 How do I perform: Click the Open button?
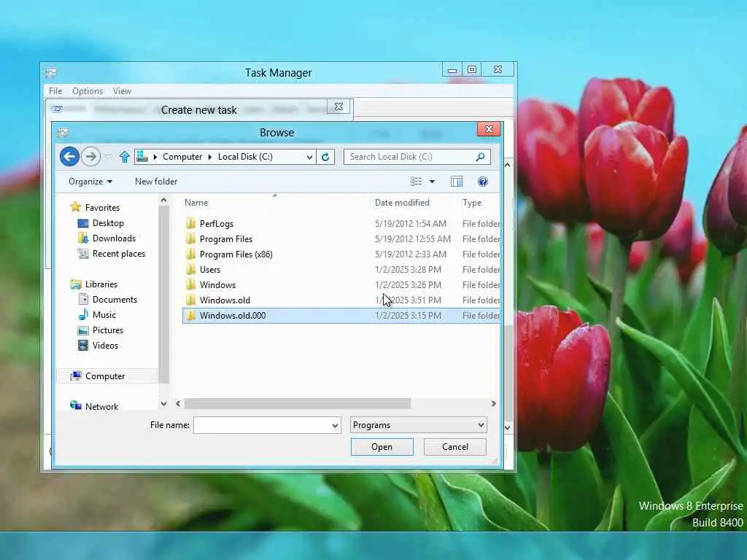click(382, 447)
